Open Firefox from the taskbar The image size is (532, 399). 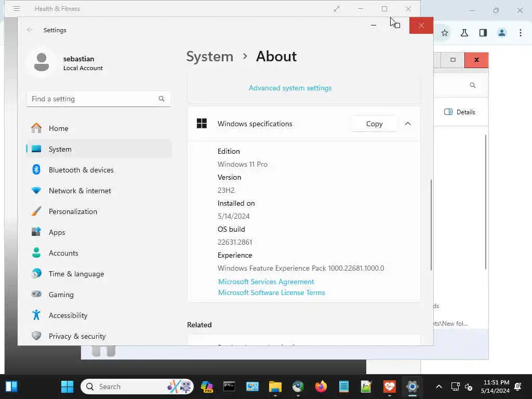pos(321,387)
